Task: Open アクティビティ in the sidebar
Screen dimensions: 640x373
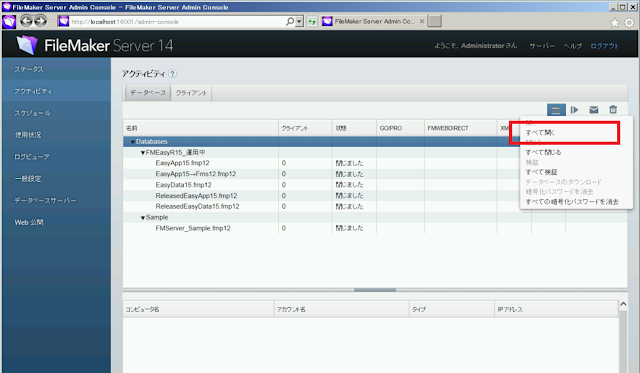Action: coord(56,91)
